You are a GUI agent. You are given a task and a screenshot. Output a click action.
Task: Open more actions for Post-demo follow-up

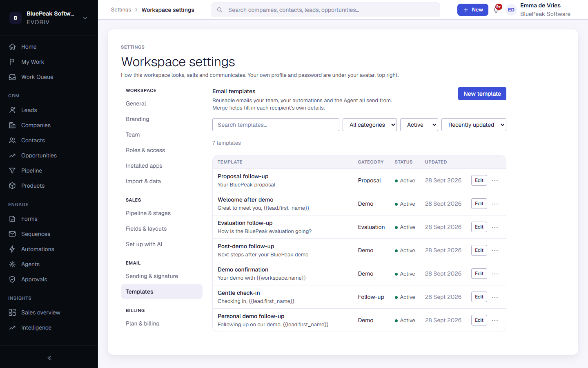point(495,250)
